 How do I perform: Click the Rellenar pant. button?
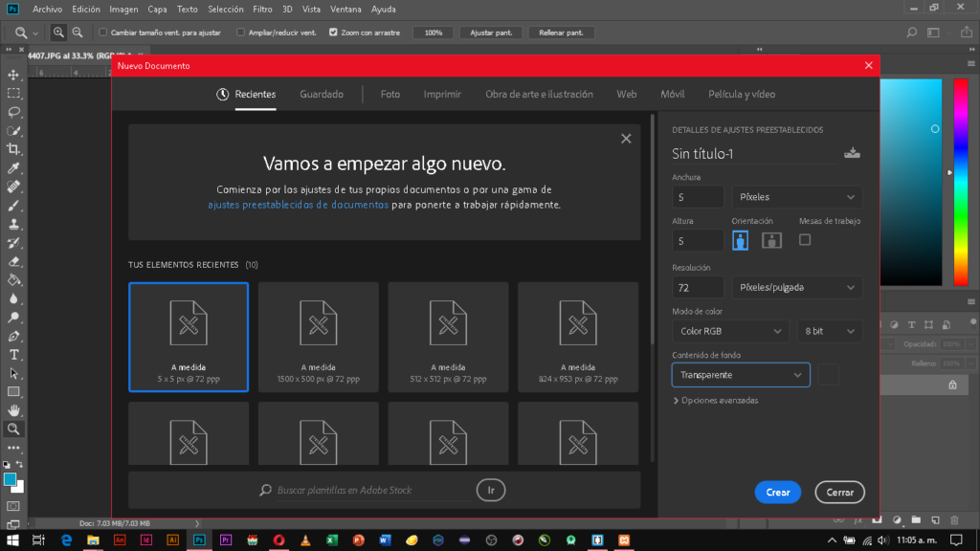click(561, 33)
